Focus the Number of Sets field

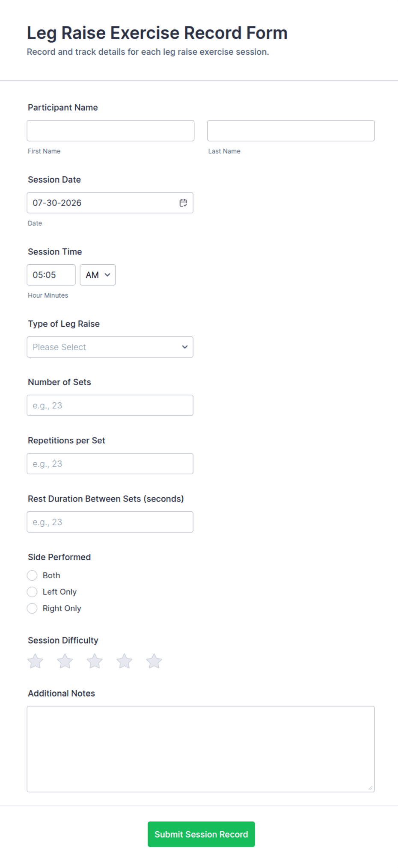coord(110,405)
